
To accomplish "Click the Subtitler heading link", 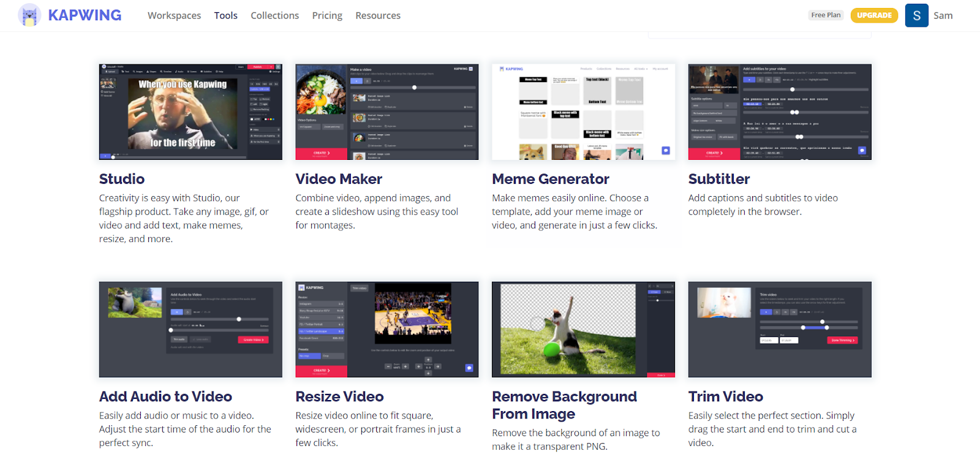I will pos(719,179).
